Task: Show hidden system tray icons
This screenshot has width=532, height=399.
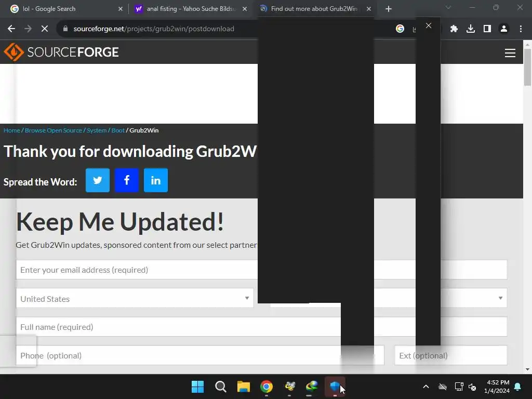Action: point(426,387)
